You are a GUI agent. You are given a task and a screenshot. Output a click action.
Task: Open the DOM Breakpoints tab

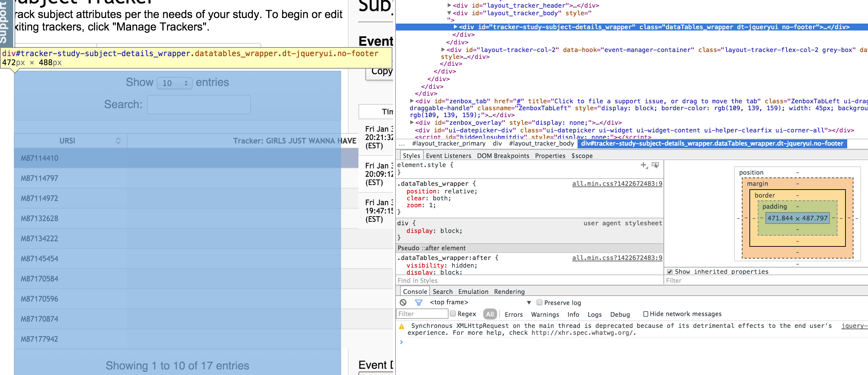(x=503, y=156)
